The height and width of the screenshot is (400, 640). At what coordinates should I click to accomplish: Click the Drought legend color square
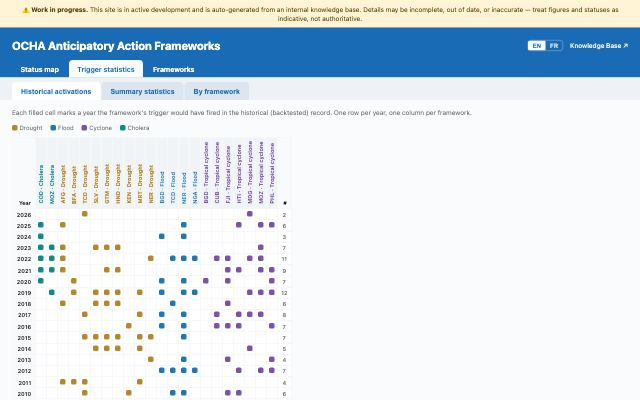[x=15, y=128]
